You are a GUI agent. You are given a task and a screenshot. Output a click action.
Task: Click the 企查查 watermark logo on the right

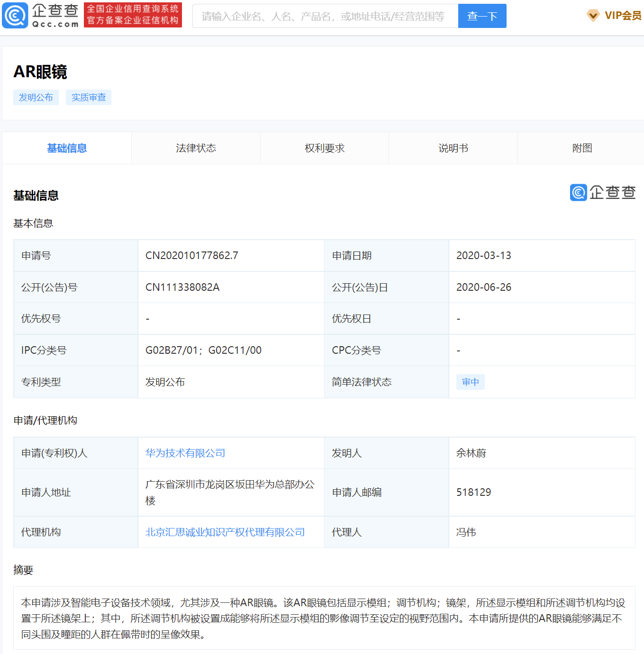click(602, 193)
